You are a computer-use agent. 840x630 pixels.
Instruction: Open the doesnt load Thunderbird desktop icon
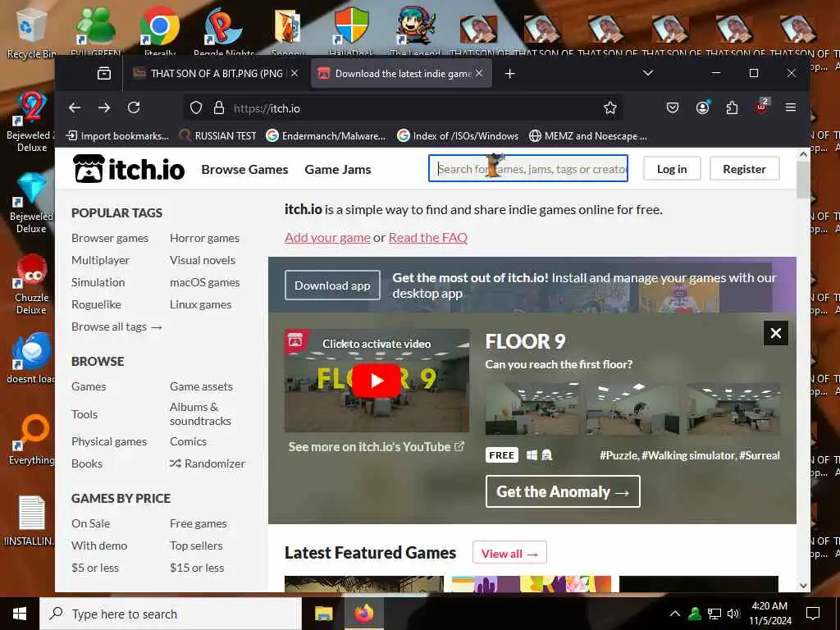32,358
